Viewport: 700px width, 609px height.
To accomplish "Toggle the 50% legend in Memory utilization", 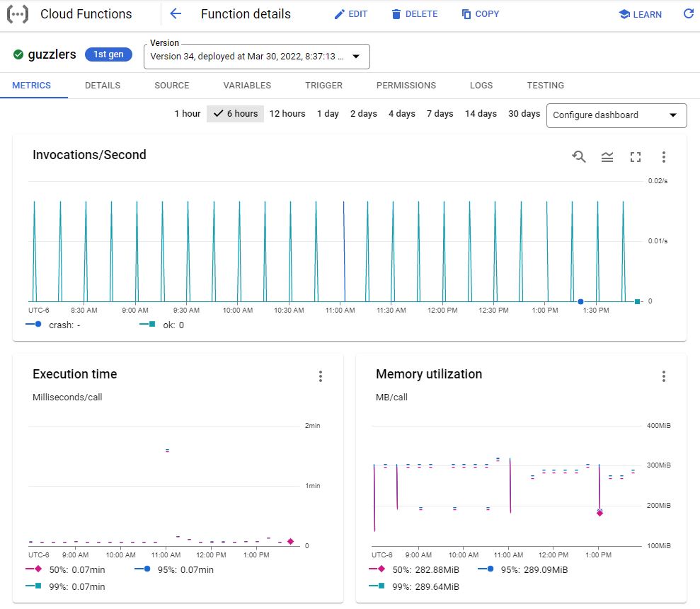I will click(x=410, y=569).
